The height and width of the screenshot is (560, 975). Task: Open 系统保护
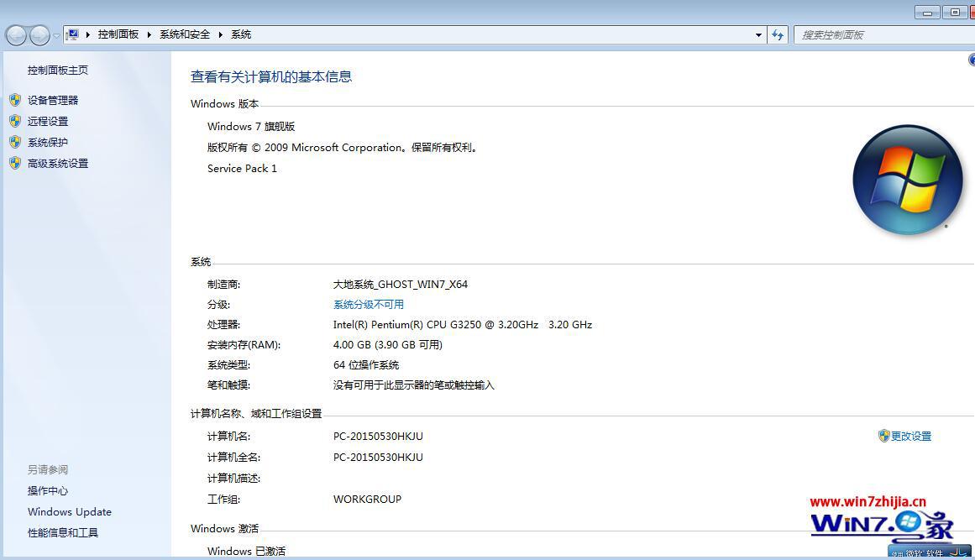48,143
